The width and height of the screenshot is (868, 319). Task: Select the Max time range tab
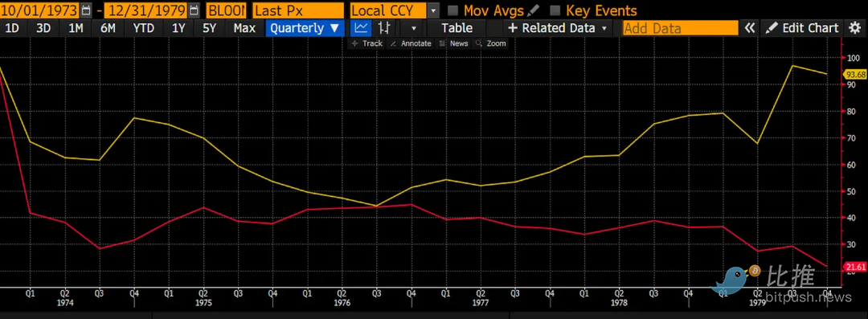(x=244, y=27)
